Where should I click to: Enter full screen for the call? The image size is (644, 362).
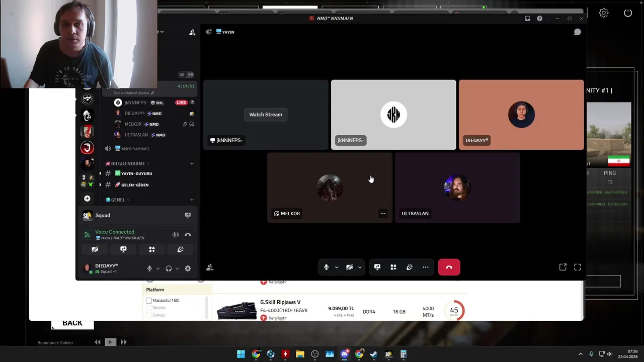pos(578,267)
